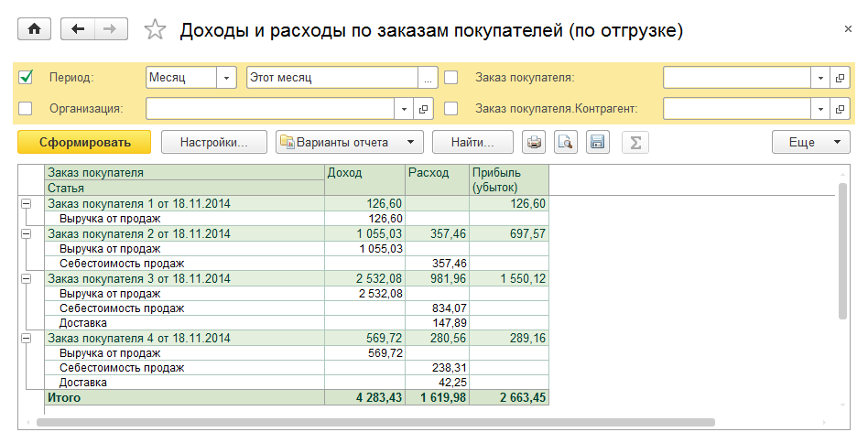The image size is (868, 443).
Task: Click the Этот месяц period input field
Action: (331, 78)
